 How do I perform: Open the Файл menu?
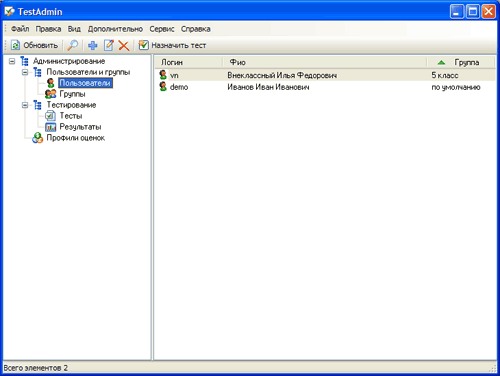(20, 29)
